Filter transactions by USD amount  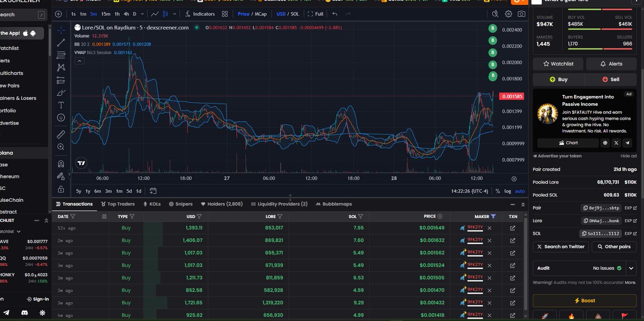coord(199,216)
